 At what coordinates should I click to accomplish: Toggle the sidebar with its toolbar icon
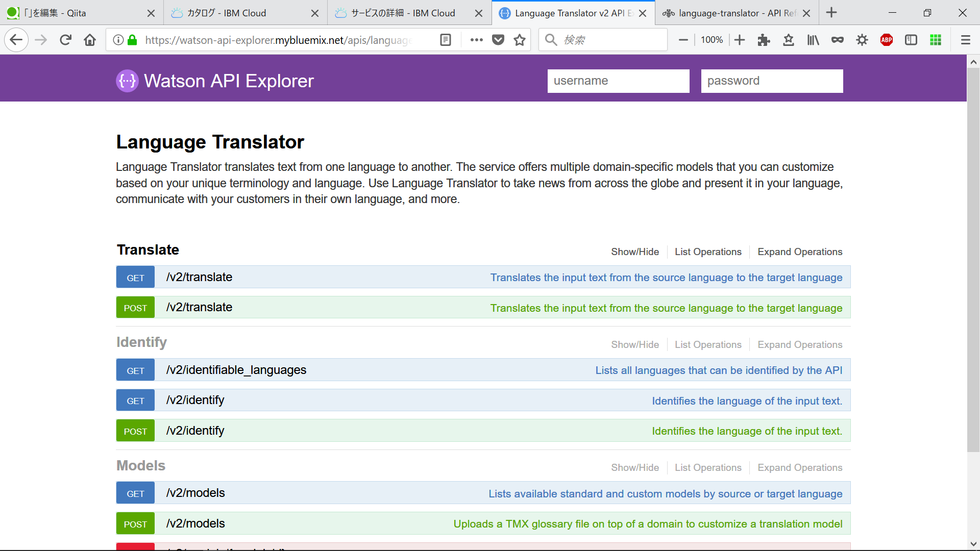911,39
